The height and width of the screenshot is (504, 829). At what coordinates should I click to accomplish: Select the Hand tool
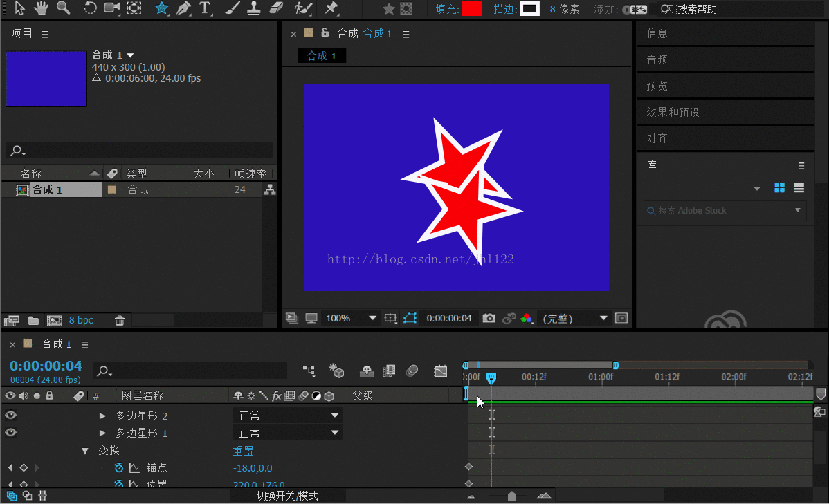tap(41, 8)
